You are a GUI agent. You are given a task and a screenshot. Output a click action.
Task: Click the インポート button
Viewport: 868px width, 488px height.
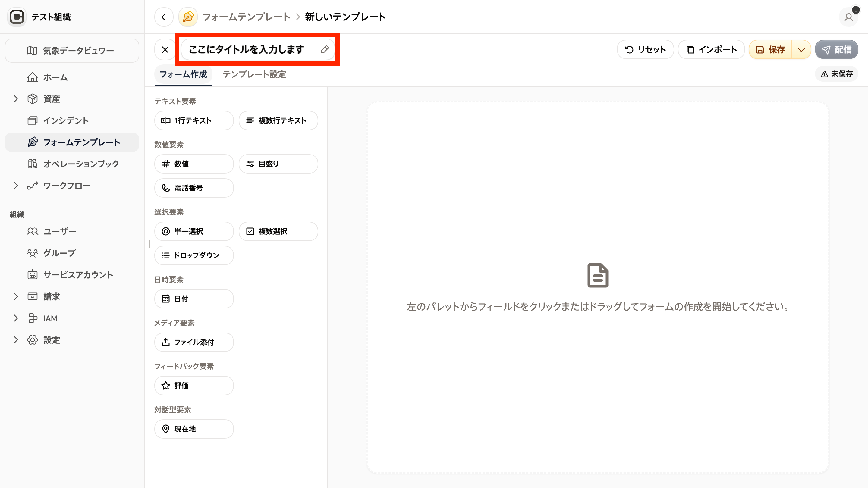[711, 49]
